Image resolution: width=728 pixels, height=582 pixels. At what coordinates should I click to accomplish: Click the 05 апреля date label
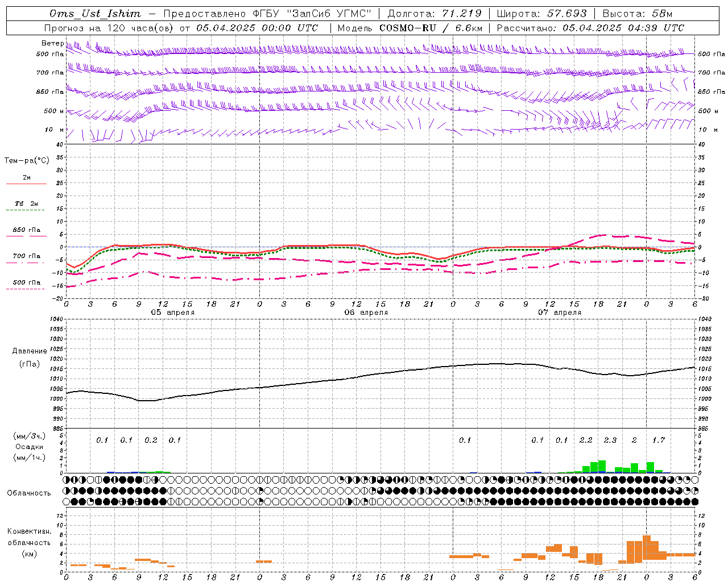[x=172, y=313]
